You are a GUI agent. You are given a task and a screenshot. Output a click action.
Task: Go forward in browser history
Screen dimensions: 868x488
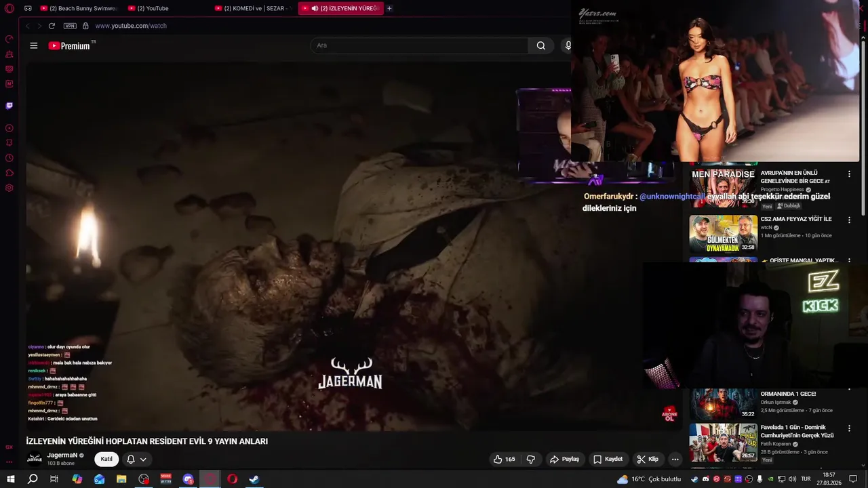click(x=39, y=26)
